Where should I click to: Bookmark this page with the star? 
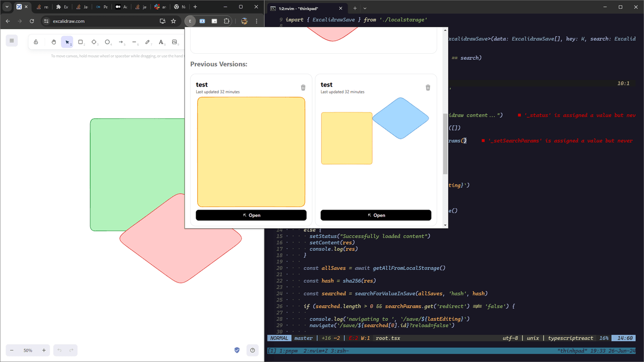point(174,21)
